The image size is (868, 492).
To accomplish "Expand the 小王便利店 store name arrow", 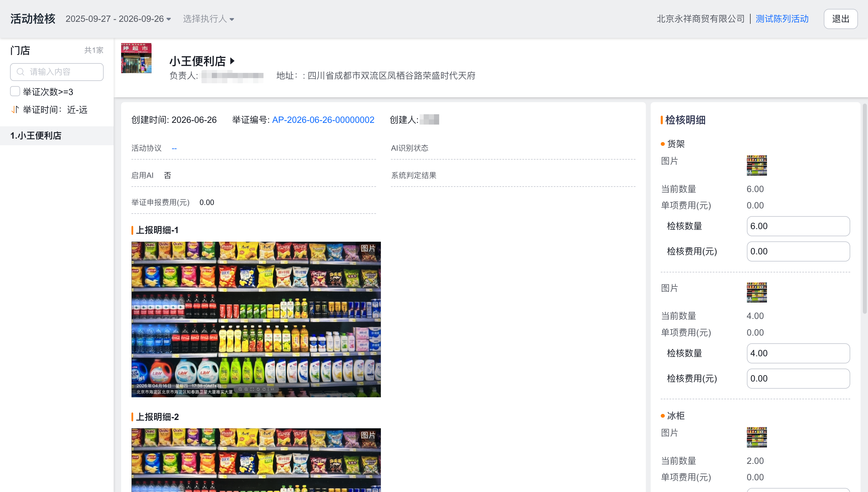I will point(232,61).
